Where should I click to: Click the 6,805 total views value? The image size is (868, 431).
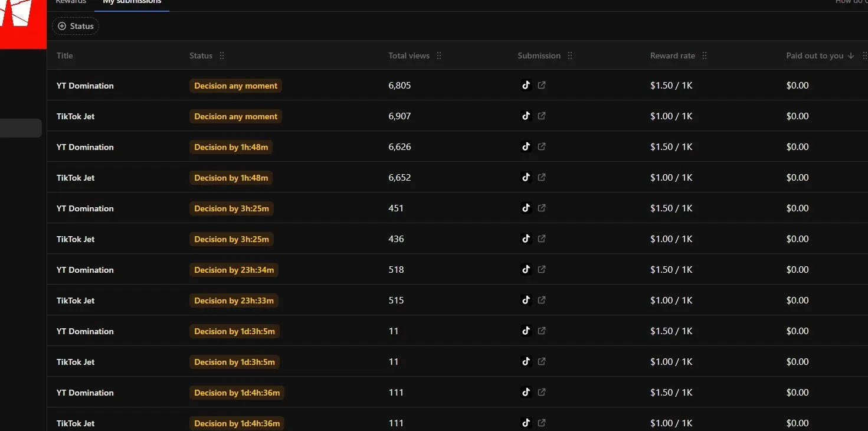[399, 86]
